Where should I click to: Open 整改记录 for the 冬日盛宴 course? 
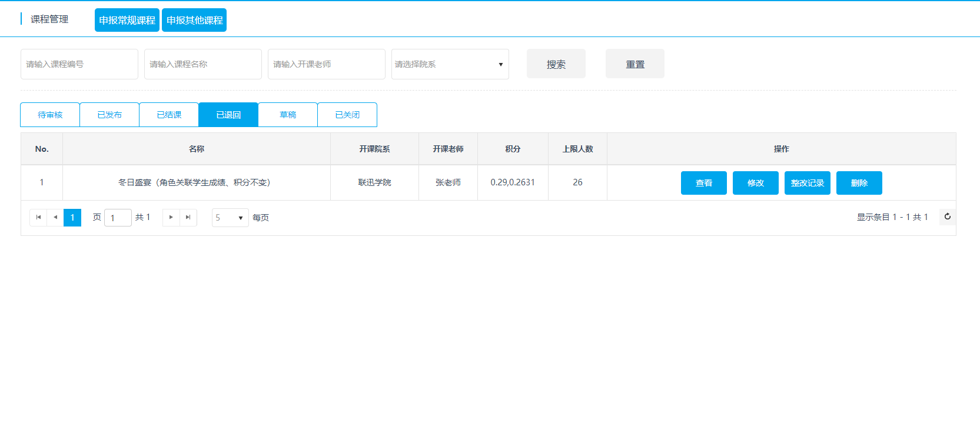pos(807,183)
